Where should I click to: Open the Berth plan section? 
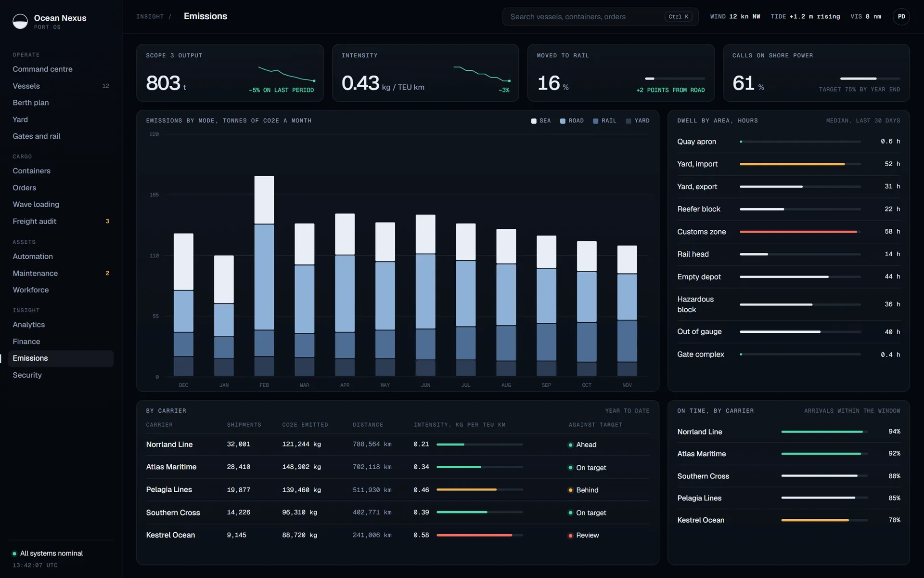click(61, 103)
